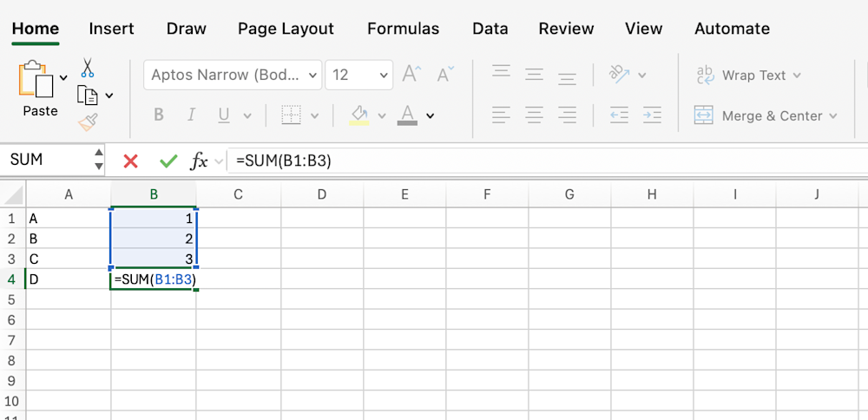The image size is (868, 420).
Task: Click the Borders icon
Action: [x=291, y=115]
